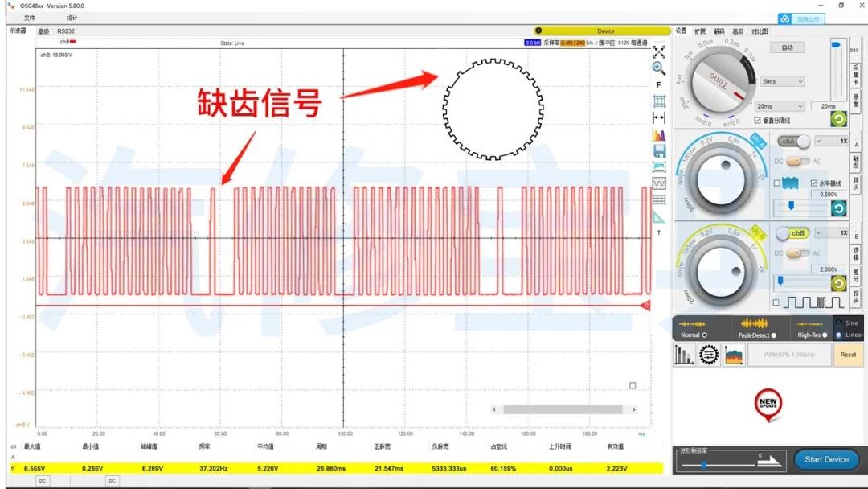868x489 pixels.
Task: Click the yellow Device status bar
Action: click(x=602, y=31)
